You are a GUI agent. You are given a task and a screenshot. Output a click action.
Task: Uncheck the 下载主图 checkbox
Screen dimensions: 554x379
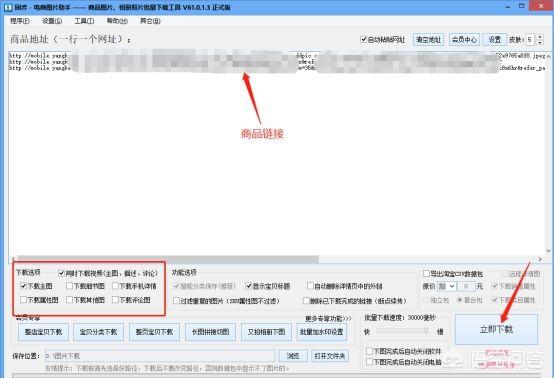pos(24,286)
